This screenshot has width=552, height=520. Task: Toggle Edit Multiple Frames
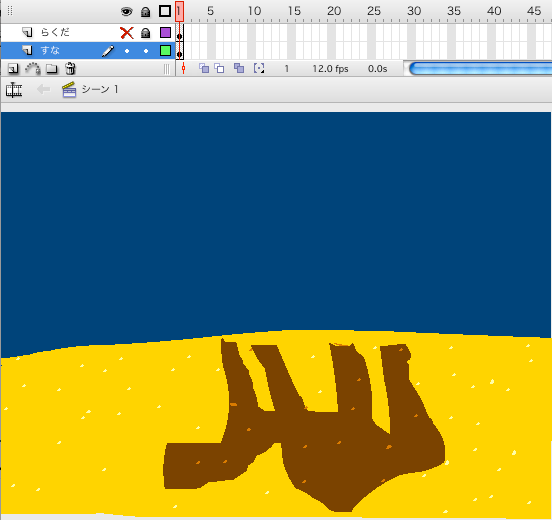[239, 68]
